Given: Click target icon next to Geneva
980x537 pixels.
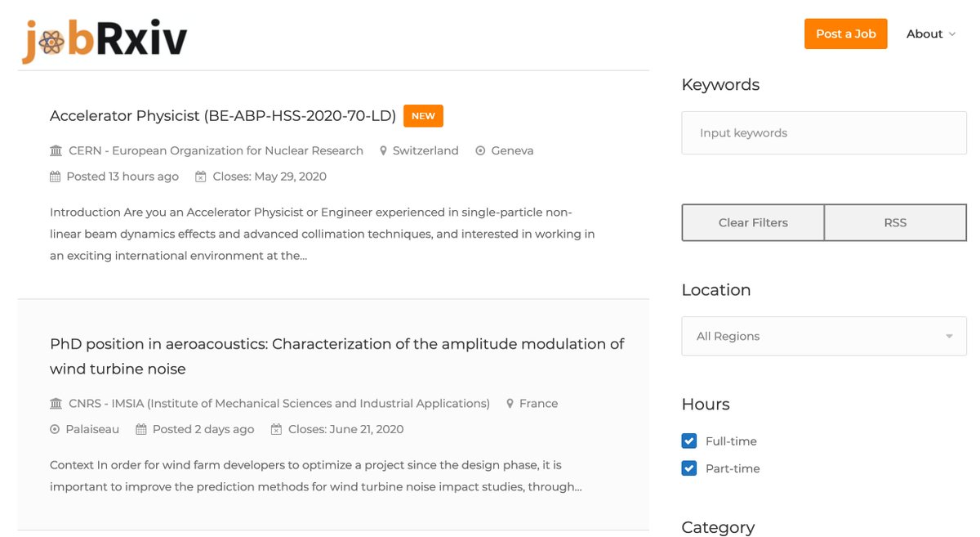Looking at the screenshot, I should coord(480,151).
